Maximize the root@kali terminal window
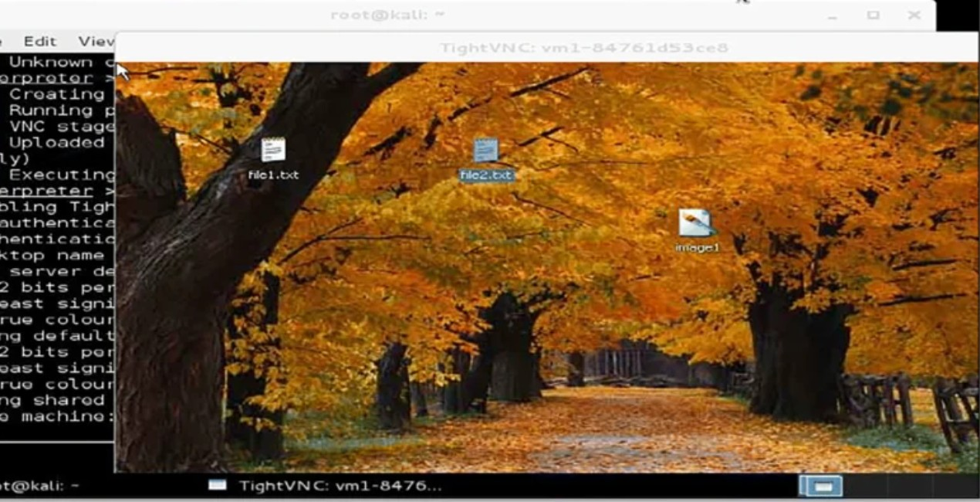Image resolution: width=980 pixels, height=502 pixels. tap(874, 15)
